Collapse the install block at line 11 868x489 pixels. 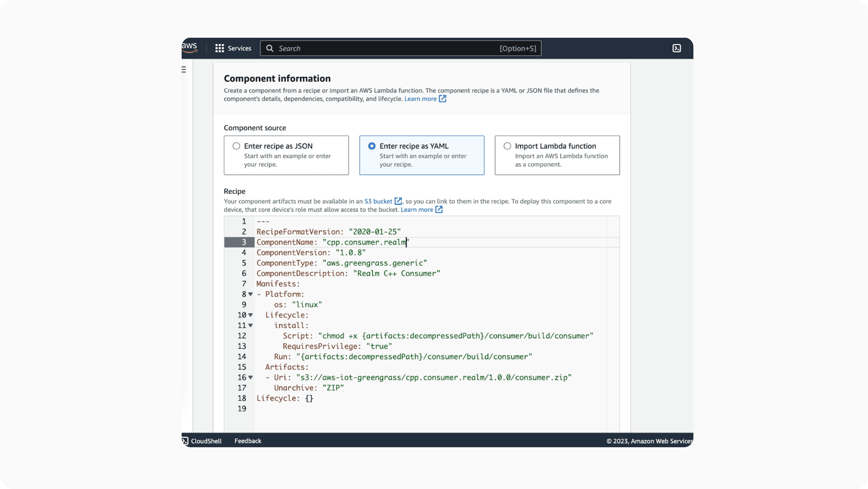[250, 325]
